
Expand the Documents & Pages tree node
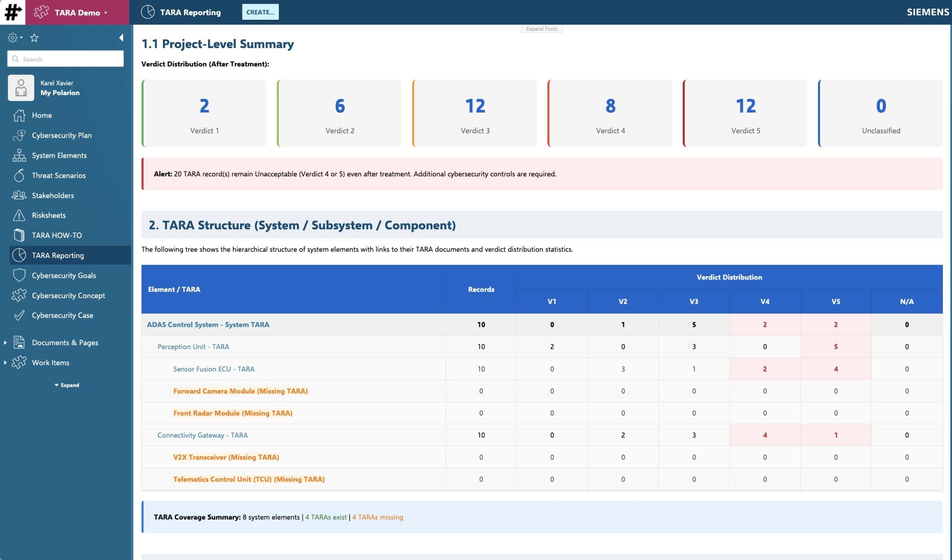pyautogui.click(x=5, y=343)
